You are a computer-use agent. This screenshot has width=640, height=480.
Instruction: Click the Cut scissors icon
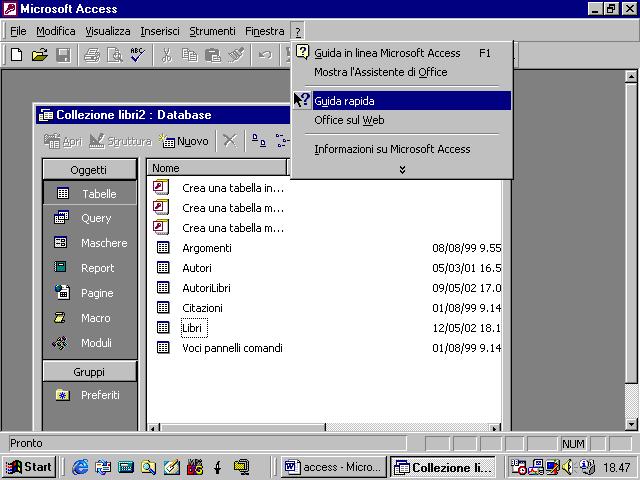click(x=166, y=55)
